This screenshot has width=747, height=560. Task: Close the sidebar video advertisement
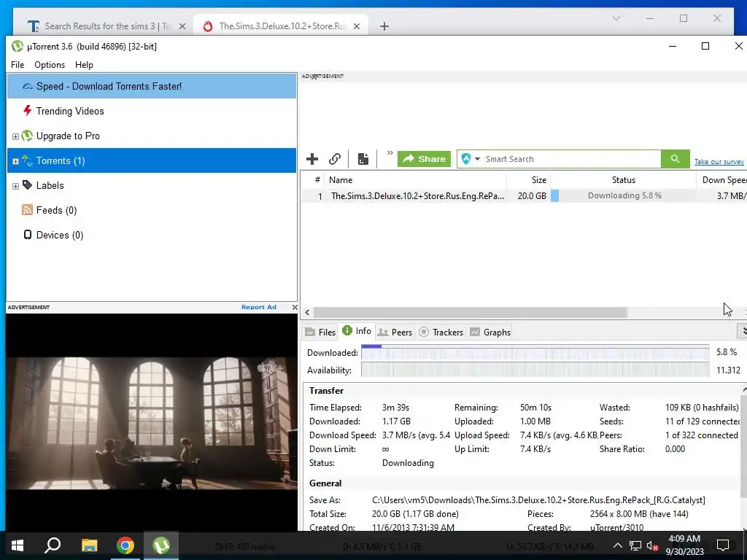(x=295, y=307)
